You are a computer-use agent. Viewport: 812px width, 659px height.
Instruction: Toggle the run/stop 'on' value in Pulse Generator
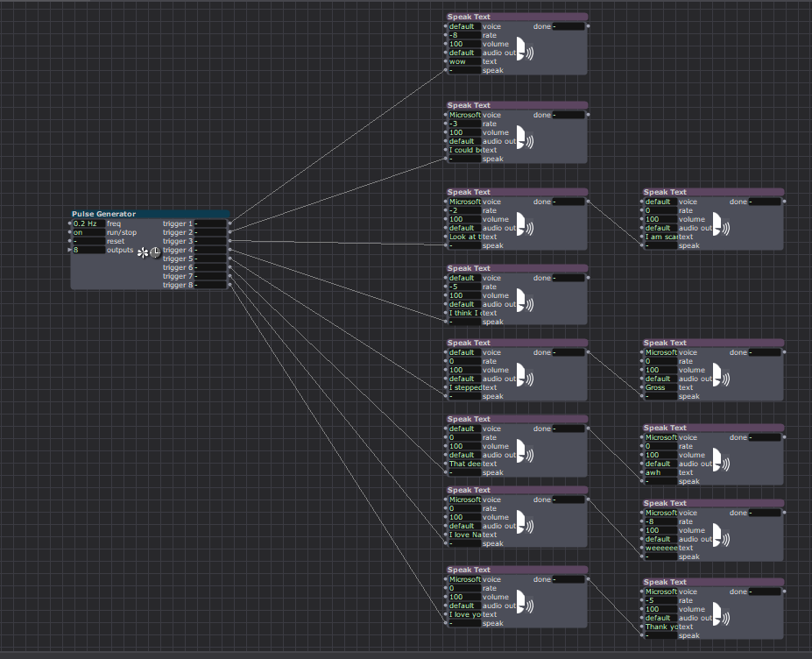point(88,232)
